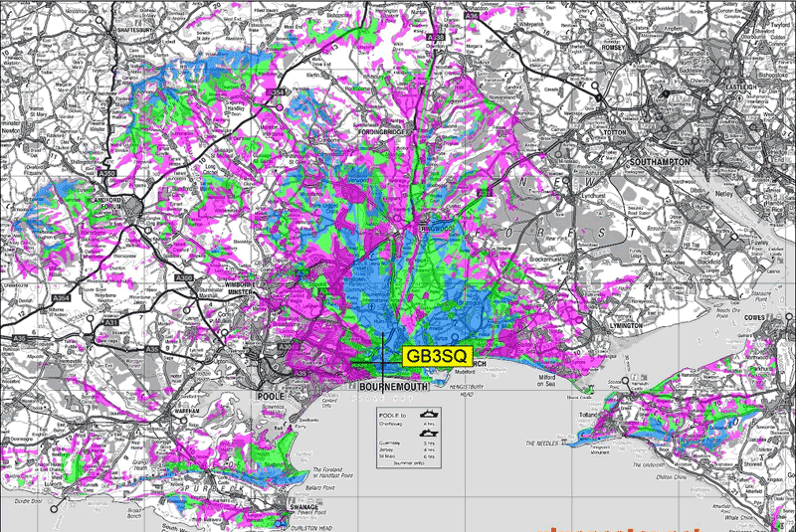Viewport: 796px width, 532px height.
Task: Click the ROMSEY label
Action: (x=613, y=47)
